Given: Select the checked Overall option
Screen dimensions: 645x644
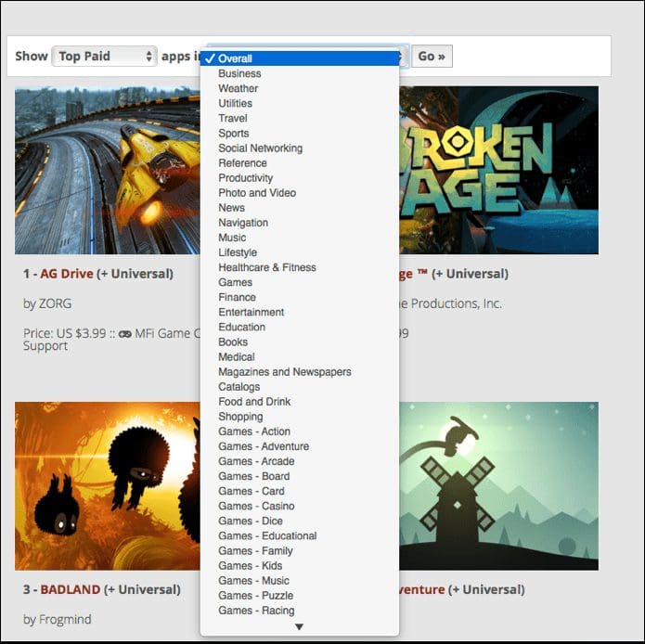Looking at the screenshot, I should coord(300,58).
